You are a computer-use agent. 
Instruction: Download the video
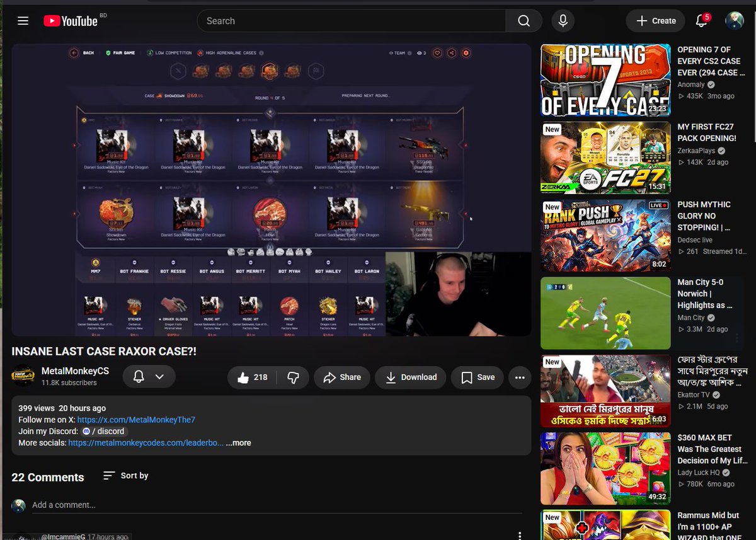click(410, 377)
